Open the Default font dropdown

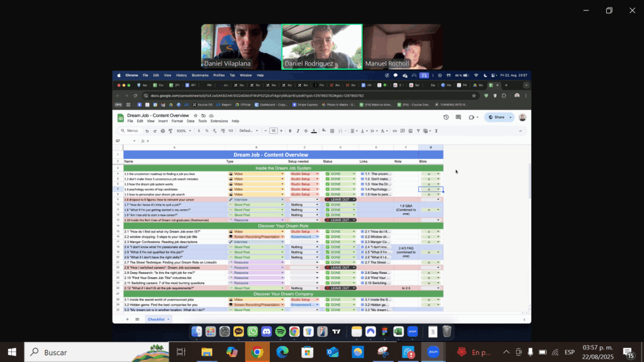coord(248,131)
